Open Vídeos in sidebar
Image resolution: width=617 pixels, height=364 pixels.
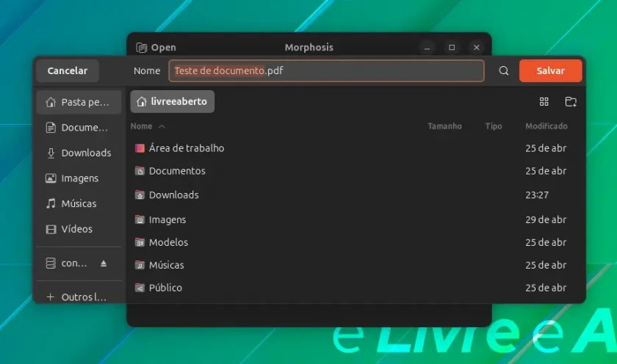coord(79,229)
